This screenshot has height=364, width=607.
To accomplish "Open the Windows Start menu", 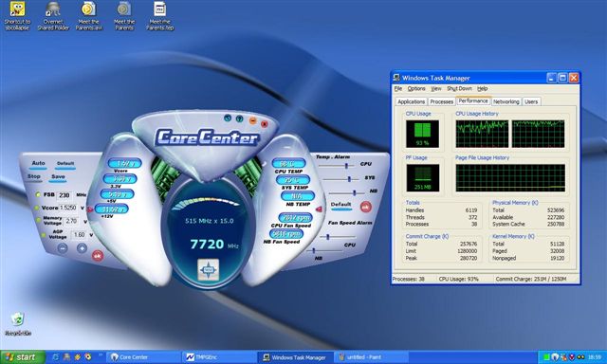I will (x=22, y=357).
